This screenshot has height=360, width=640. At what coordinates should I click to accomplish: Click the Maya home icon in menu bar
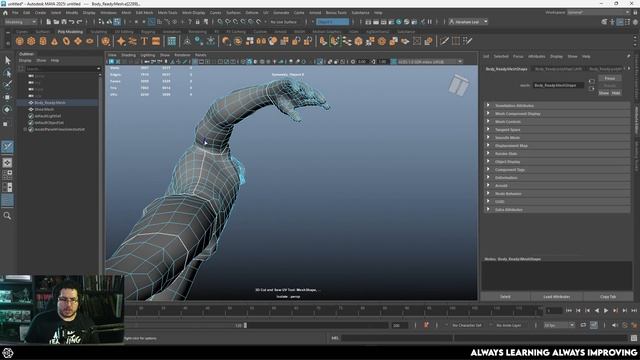[5, 13]
